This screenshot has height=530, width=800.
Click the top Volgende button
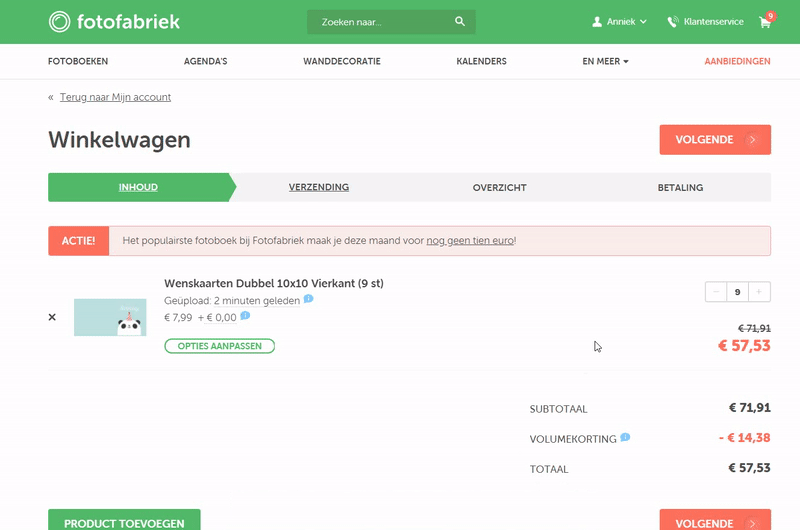715,140
